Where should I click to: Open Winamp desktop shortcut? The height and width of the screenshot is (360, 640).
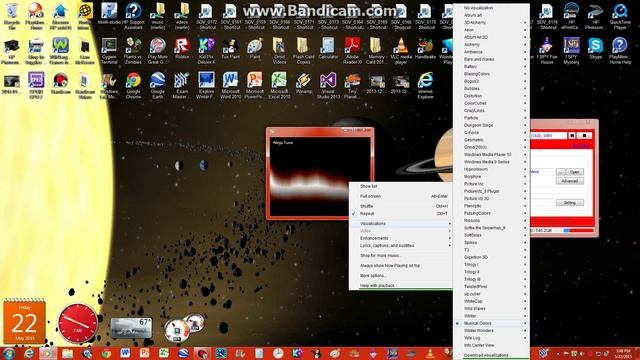(x=303, y=83)
